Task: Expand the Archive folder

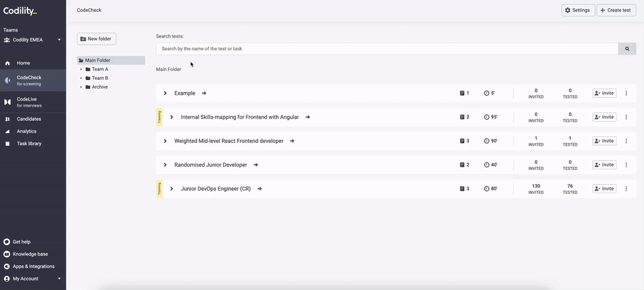Action: point(81,87)
